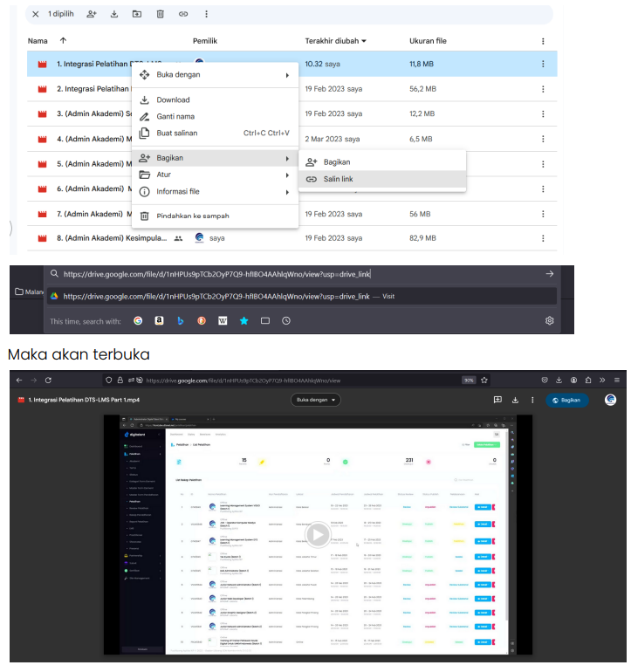The image size is (631, 672).
Task: Select Download from the context menu
Action: point(173,100)
